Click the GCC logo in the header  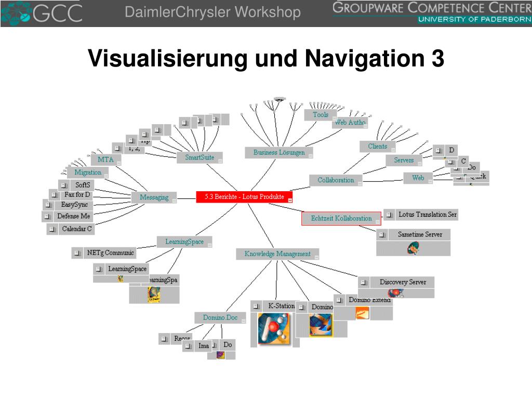click(x=42, y=13)
